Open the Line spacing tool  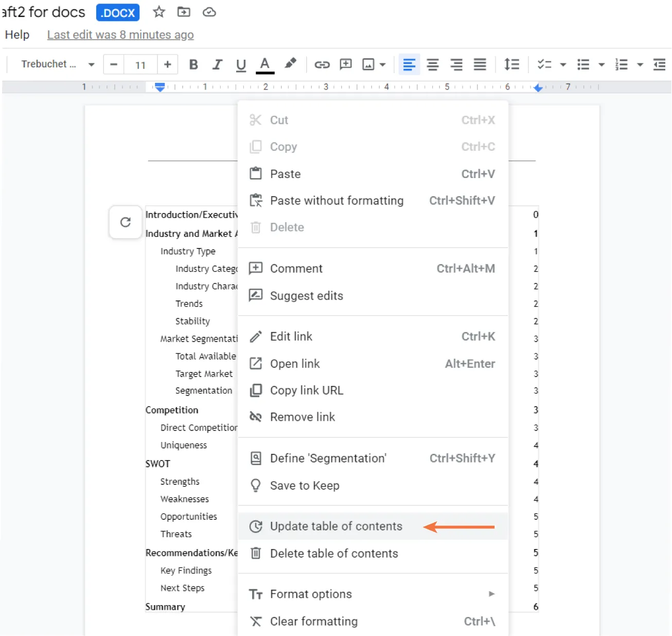click(x=512, y=64)
